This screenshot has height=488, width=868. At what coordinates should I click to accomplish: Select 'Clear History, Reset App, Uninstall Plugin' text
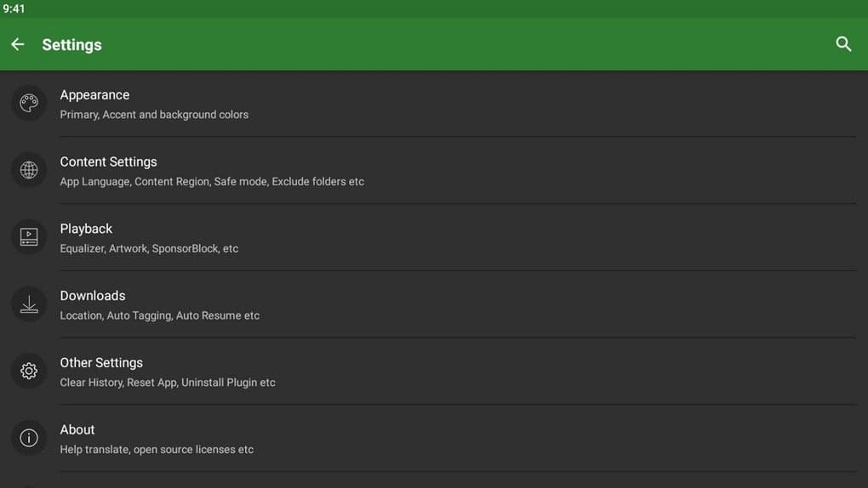[158, 383]
